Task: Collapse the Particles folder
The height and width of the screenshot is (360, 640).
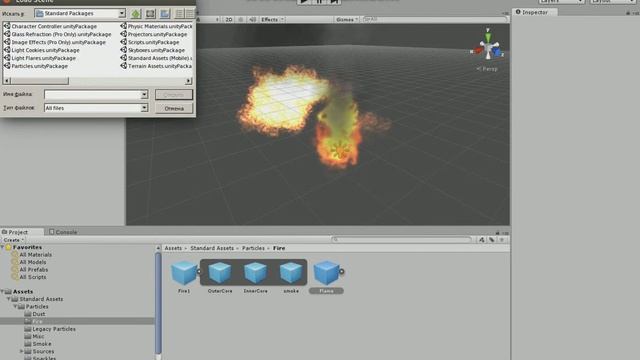Action: (16, 307)
